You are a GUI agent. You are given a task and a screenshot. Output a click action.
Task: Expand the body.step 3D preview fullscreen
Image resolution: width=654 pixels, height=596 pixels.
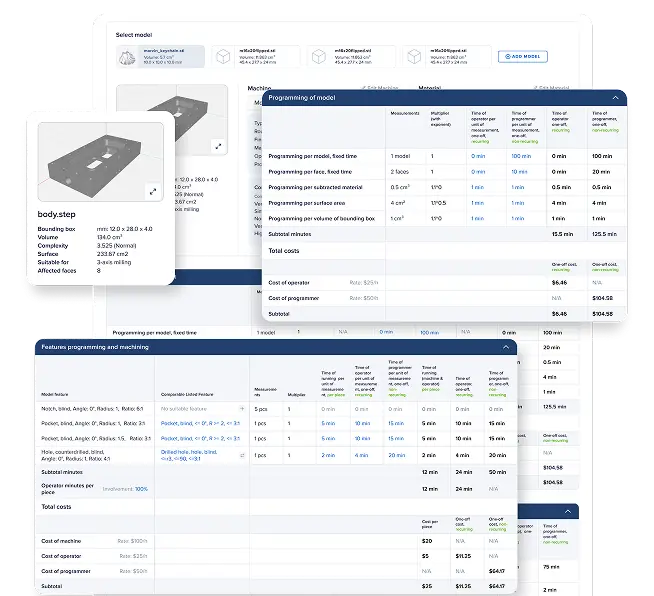click(x=153, y=190)
